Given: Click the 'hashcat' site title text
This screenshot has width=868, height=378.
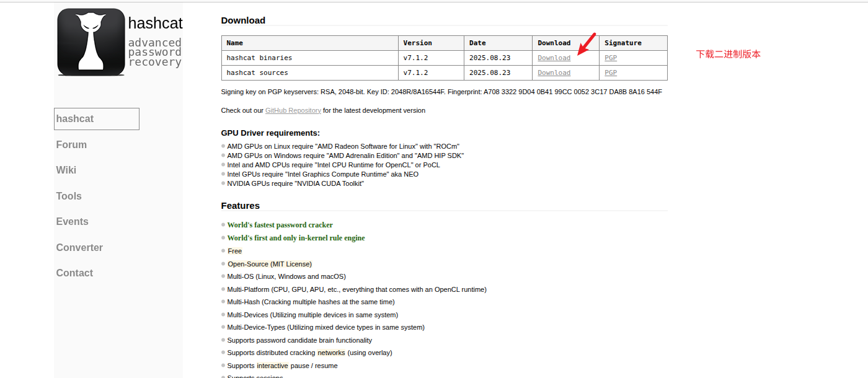Looking at the screenshot, I should tap(156, 23).
